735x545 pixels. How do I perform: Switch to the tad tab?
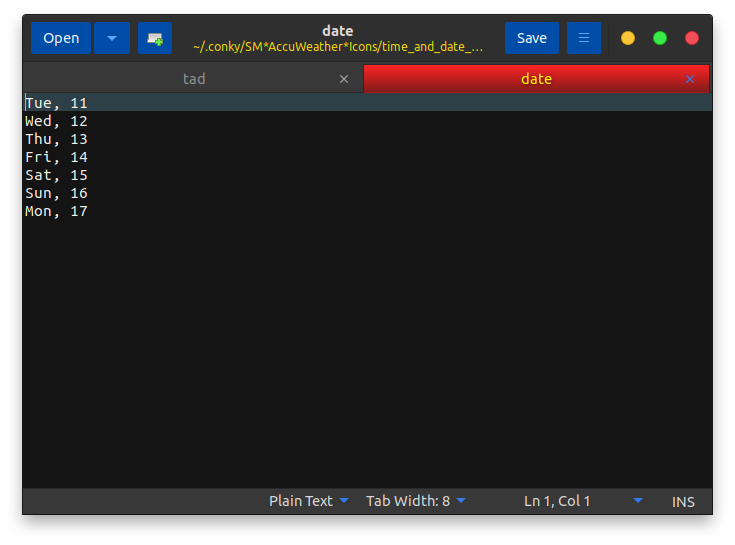(x=194, y=79)
